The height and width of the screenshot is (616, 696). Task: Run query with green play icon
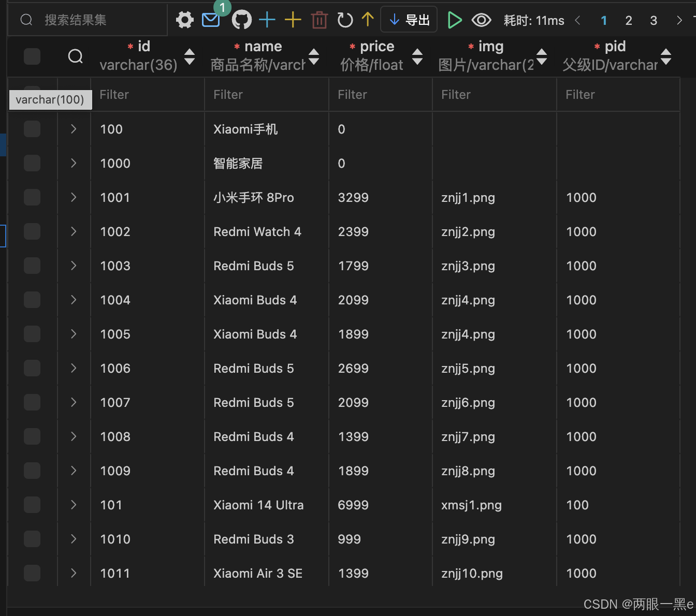coord(454,20)
